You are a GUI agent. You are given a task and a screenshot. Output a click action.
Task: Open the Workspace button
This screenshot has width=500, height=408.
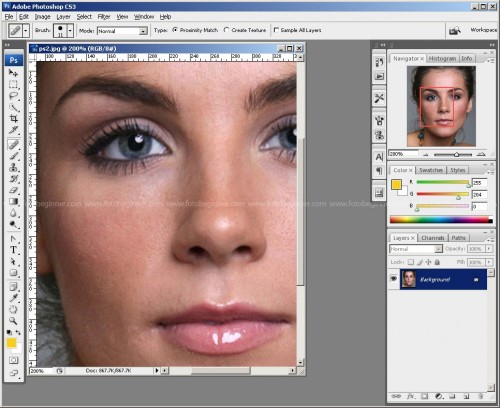(483, 30)
